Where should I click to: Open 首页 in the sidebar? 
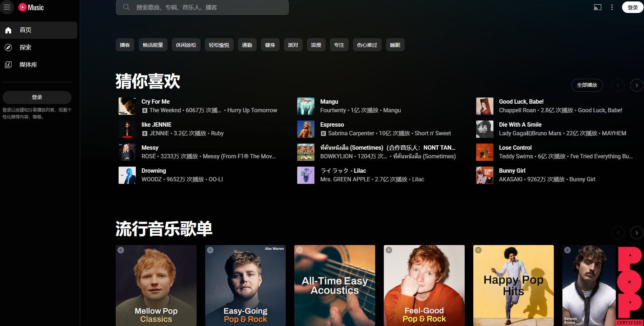(x=39, y=30)
